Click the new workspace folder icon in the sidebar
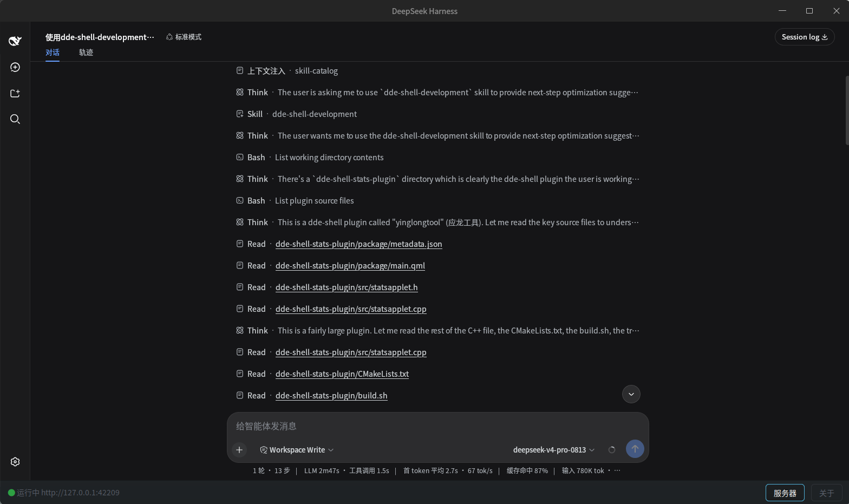This screenshot has width=849, height=504. (15, 93)
